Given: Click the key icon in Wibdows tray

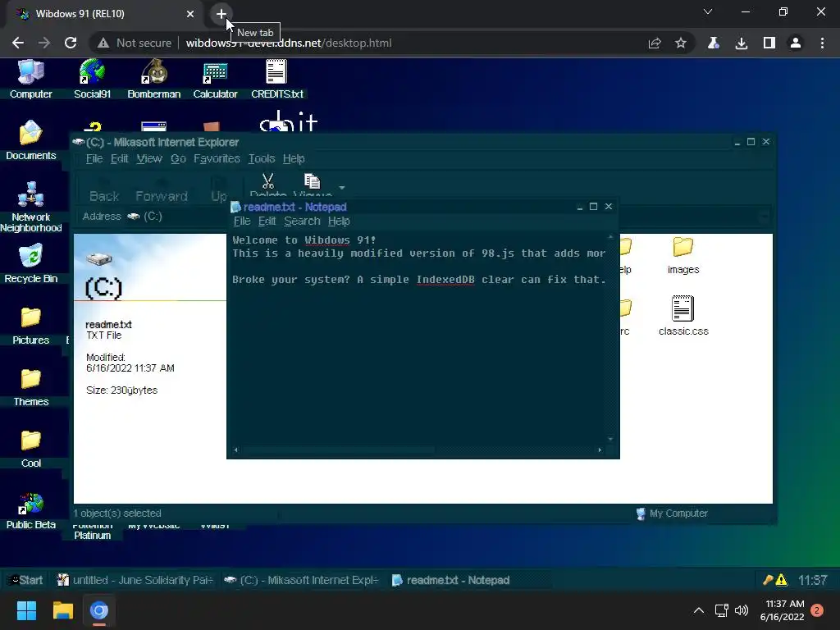Looking at the screenshot, I should [x=768, y=580].
